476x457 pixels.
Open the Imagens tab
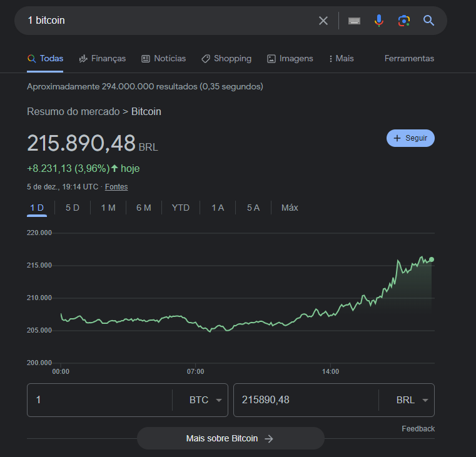290,59
